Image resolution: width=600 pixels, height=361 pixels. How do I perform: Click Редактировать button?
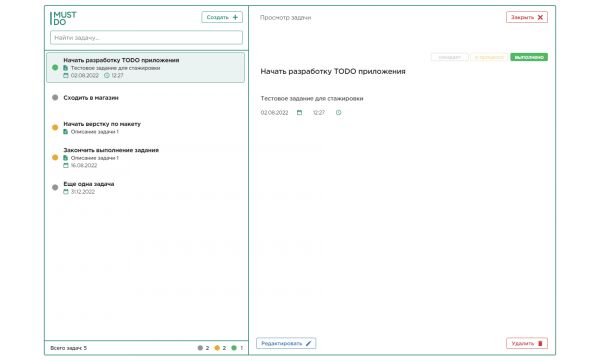[286, 343]
